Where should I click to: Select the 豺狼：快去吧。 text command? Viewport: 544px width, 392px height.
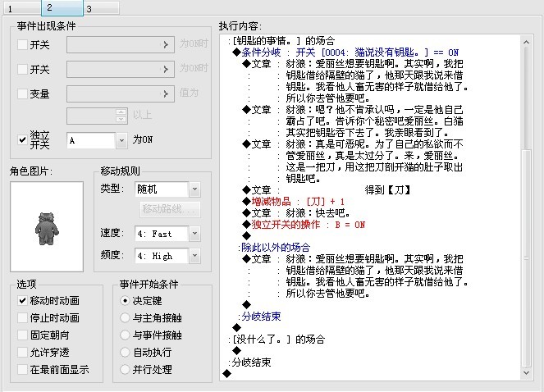[296, 213]
